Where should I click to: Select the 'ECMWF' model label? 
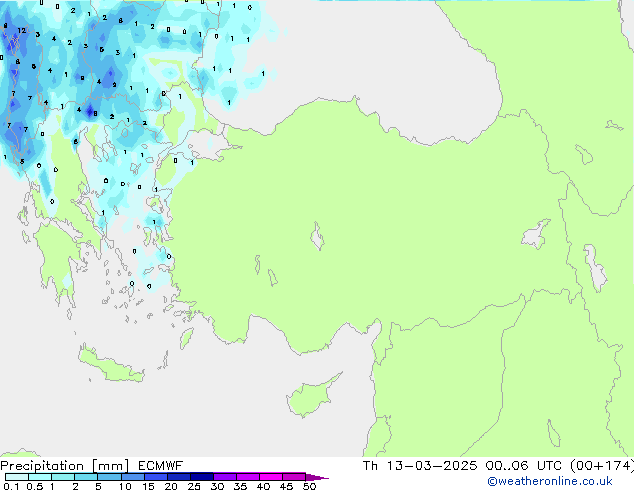pos(161,466)
